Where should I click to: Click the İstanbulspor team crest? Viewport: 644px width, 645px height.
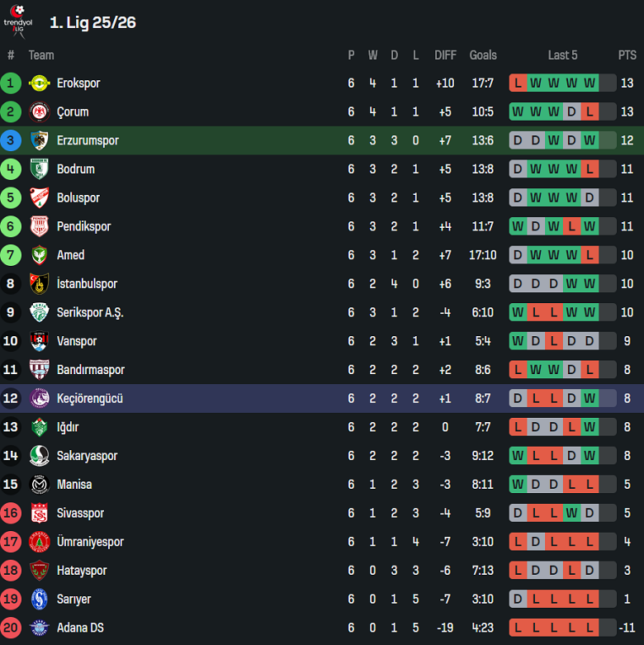click(x=39, y=283)
